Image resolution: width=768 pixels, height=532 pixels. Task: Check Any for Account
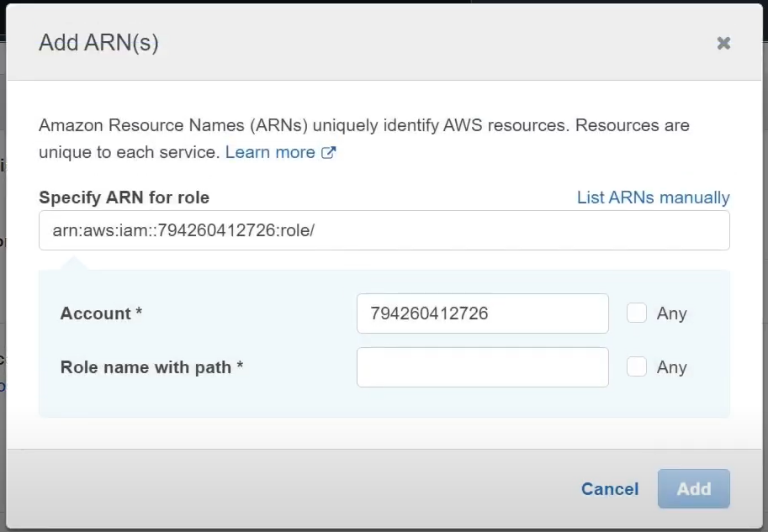tap(636, 313)
